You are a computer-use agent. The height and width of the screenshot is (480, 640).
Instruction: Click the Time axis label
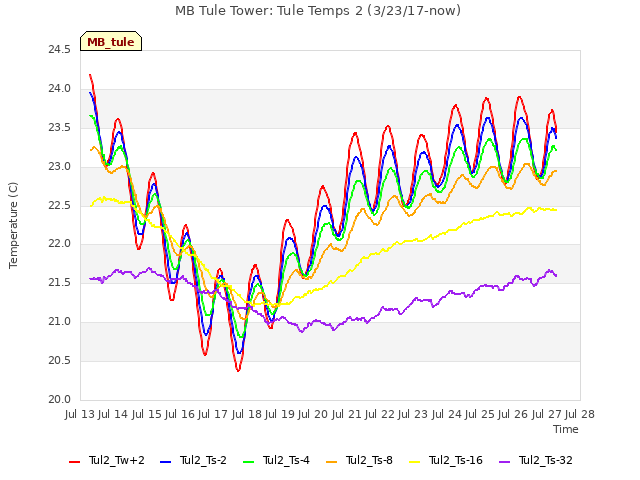(x=566, y=429)
